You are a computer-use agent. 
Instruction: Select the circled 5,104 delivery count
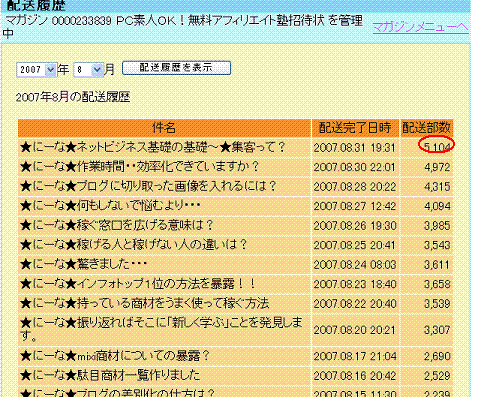click(x=436, y=146)
